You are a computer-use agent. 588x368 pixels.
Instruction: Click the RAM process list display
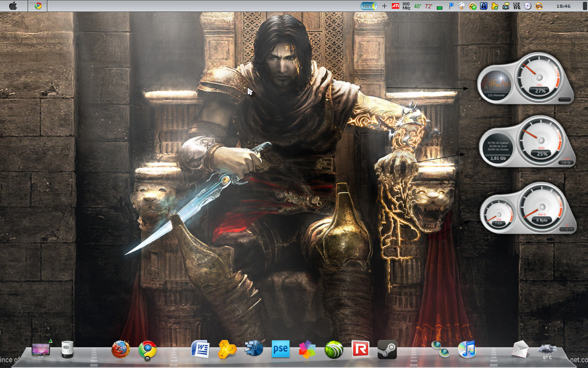pyautogui.click(x=498, y=146)
